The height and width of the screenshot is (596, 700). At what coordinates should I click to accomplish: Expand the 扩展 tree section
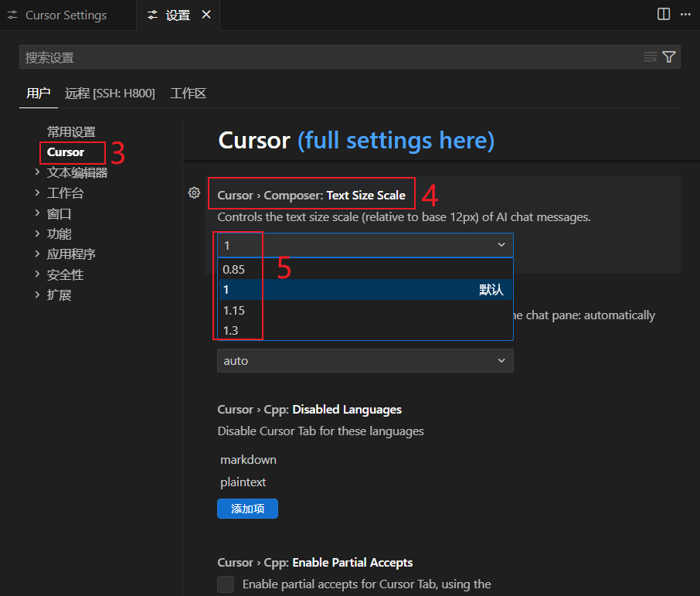pos(38,295)
